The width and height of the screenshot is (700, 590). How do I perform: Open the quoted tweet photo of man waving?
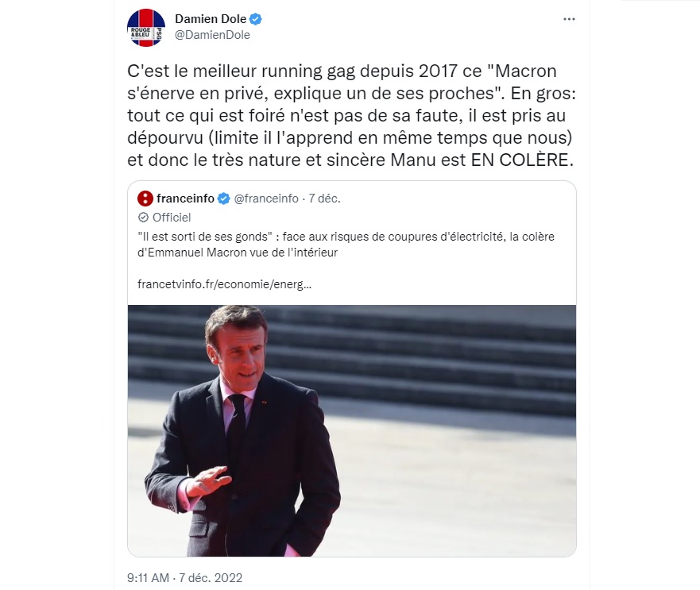tap(351, 430)
